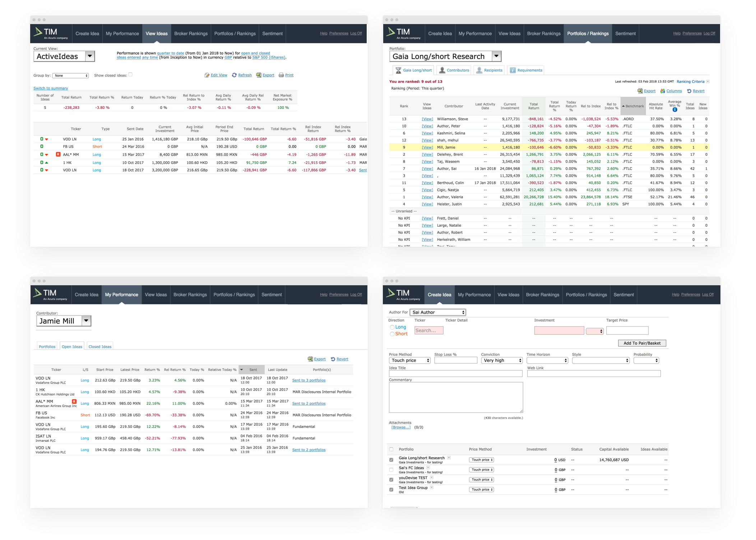
Task: Click the Refresh icon in View Ideas window
Action: click(x=234, y=75)
